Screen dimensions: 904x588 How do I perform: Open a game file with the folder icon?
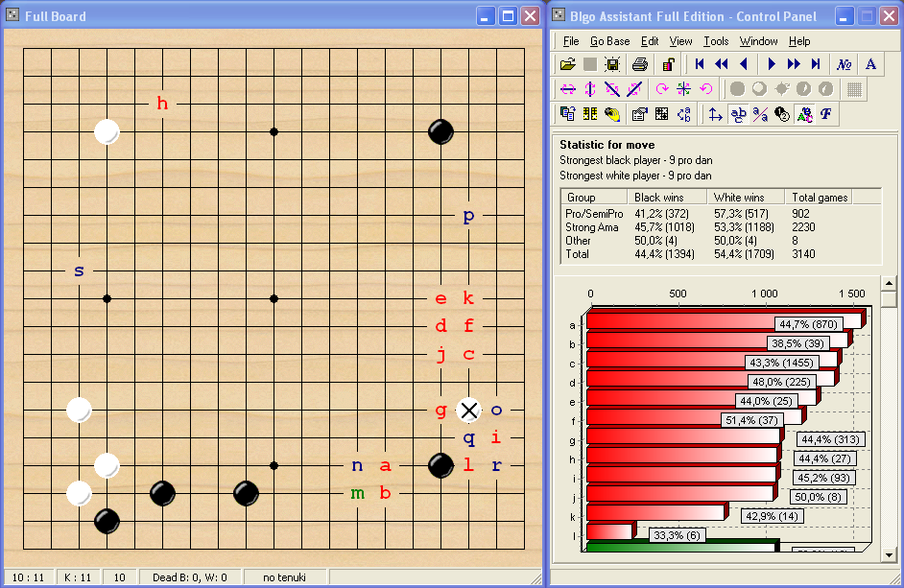[x=568, y=64]
